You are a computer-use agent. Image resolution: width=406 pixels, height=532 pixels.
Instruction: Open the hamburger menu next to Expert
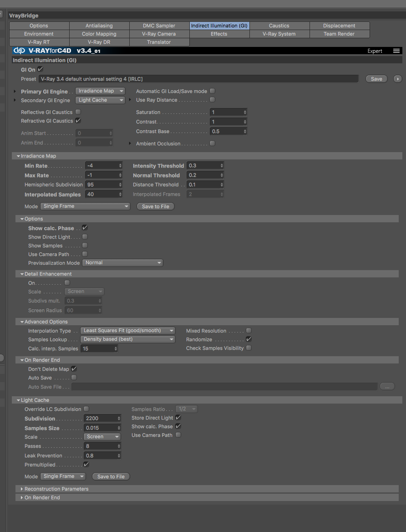(396, 51)
